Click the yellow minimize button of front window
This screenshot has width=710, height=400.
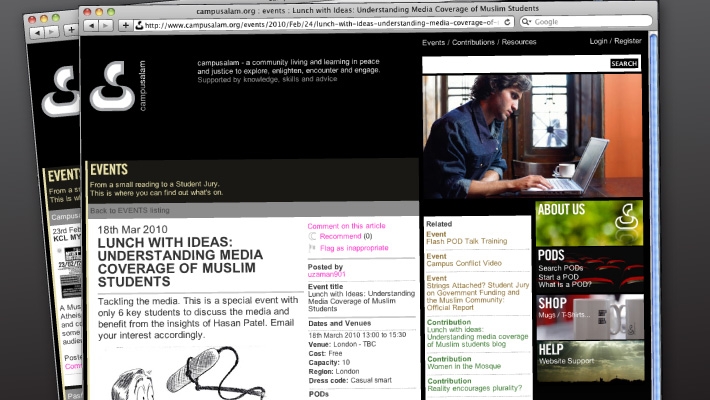pyautogui.click(x=99, y=12)
